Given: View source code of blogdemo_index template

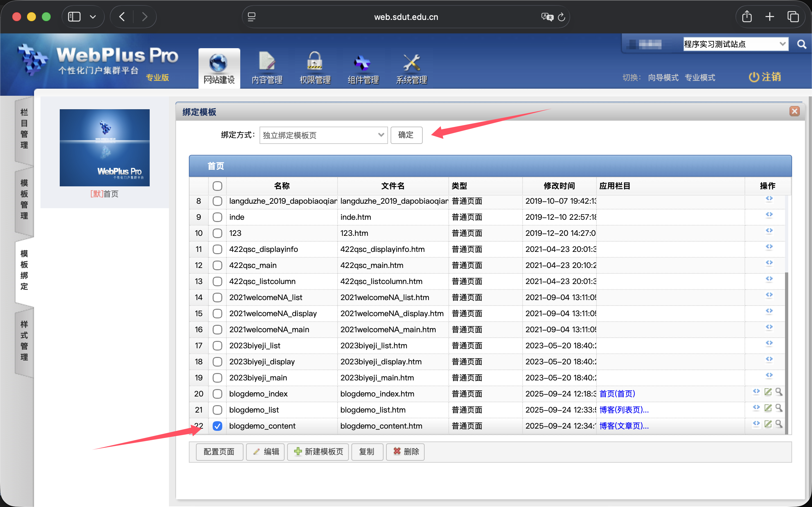Looking at the screenshot, I should [757, 392].
